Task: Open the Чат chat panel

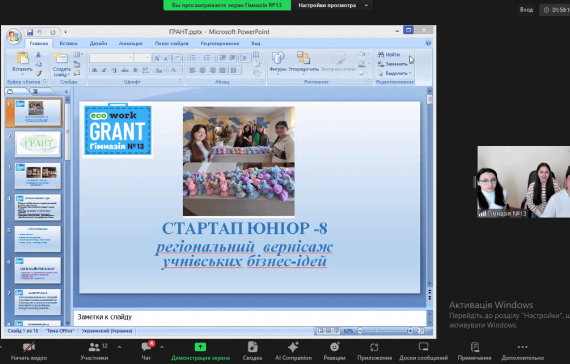Action: click(146, 351)
